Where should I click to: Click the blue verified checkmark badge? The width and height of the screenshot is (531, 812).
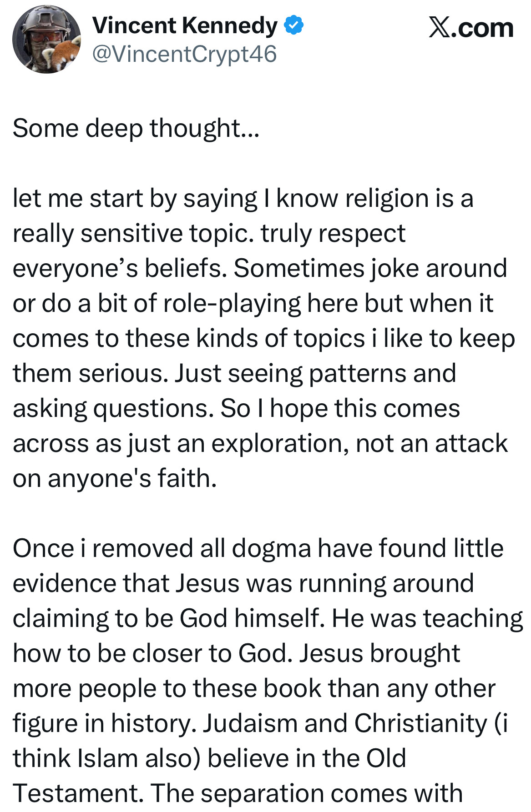click(x=294, y=25)
